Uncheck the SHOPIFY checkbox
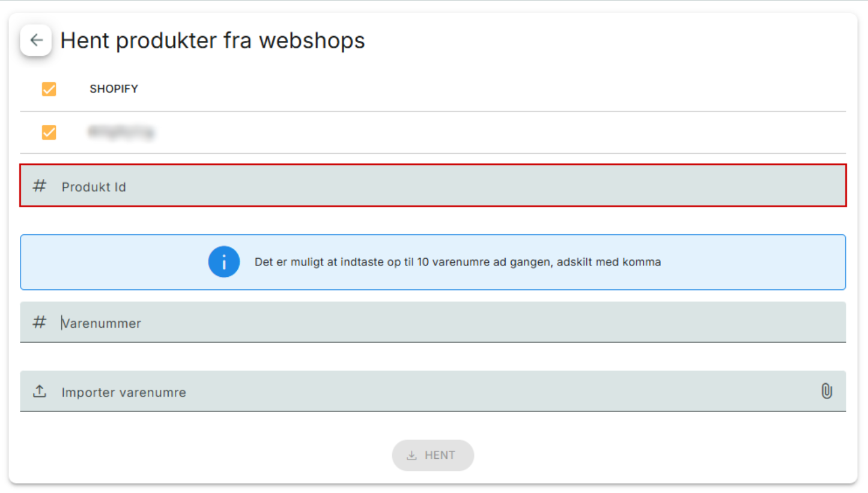Viewport: 868px width, 493px height. click(x=49, y=89)
